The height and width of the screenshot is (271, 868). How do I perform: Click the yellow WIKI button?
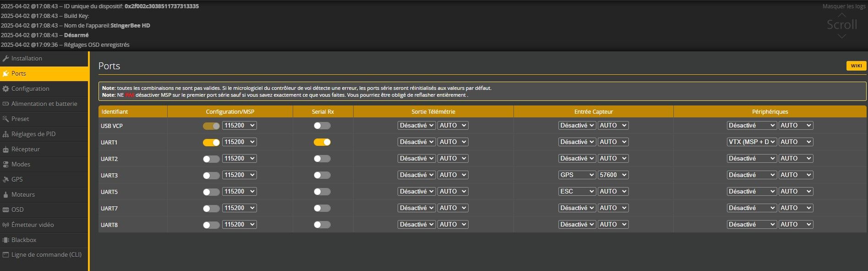pos(856,66)
